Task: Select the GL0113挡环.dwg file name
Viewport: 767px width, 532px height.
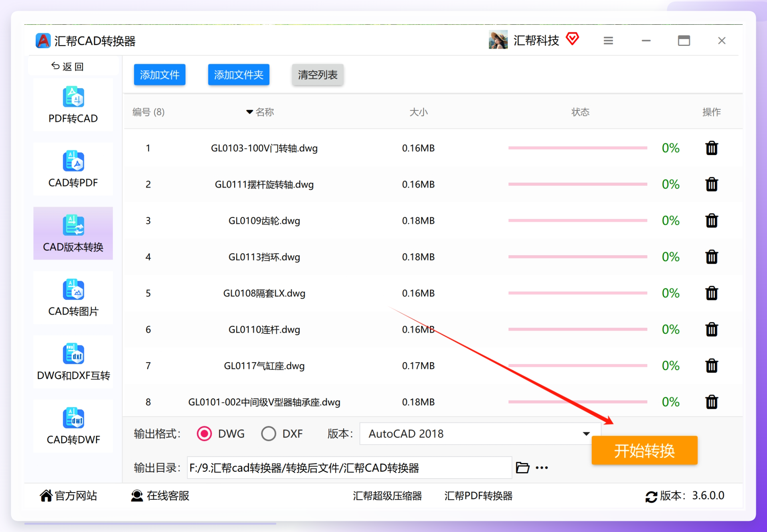Action: point(264,257)
